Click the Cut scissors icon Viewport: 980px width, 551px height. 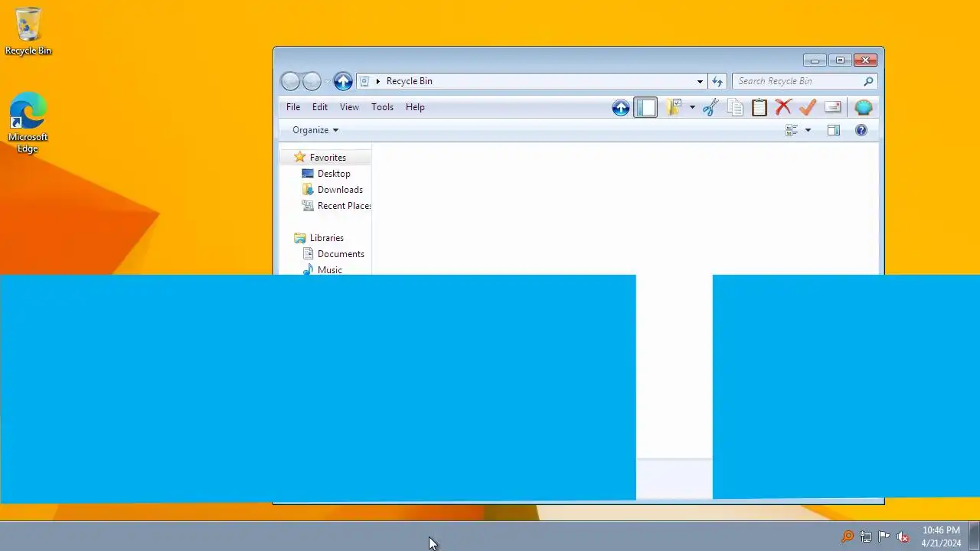tap(710, 108)
